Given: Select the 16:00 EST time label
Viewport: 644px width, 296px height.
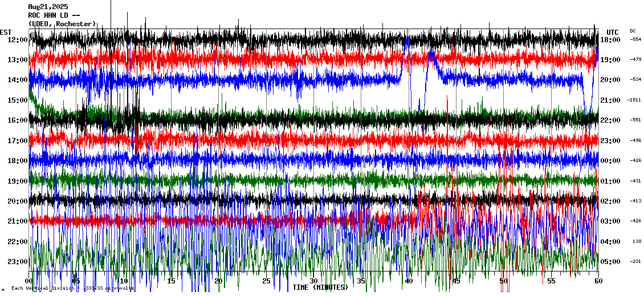Looking at the screenshot, I should (17, 120).
